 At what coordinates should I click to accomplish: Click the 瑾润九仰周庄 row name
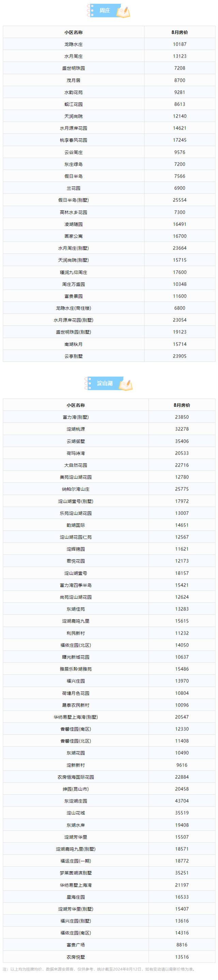pyautogui.click(x=74, y=273)
